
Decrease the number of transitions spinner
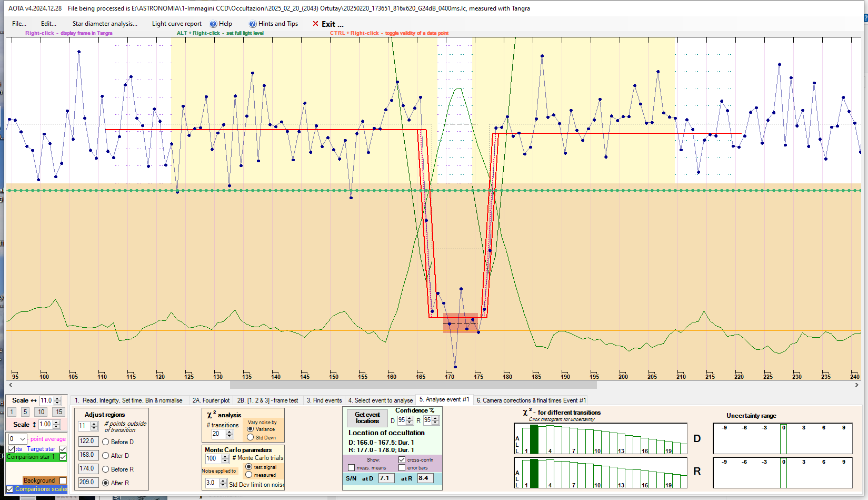[230, 436]
